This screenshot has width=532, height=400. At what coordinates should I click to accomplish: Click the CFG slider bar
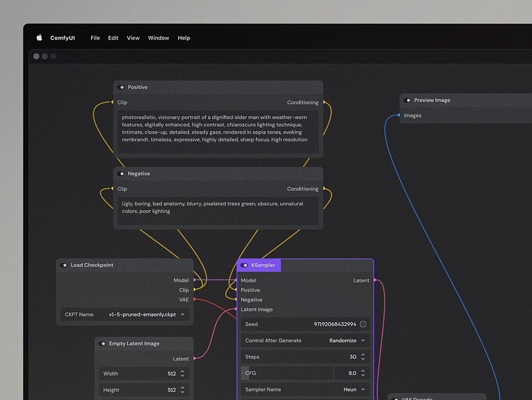[287, 373]
